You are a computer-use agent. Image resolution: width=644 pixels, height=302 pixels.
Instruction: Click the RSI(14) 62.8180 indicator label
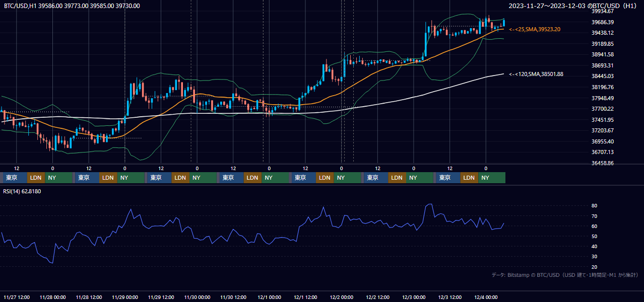pos(22,191)
